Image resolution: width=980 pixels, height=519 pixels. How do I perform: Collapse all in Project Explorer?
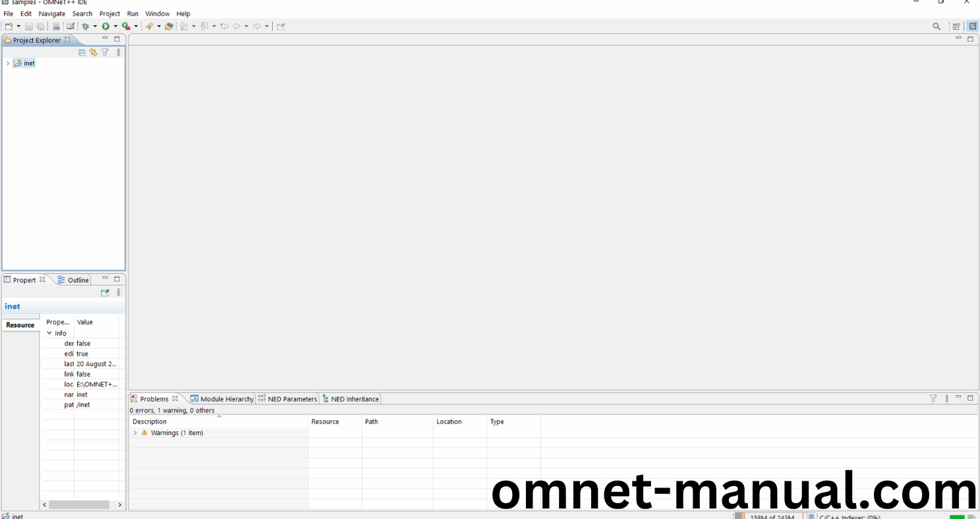tap(82, 53)
